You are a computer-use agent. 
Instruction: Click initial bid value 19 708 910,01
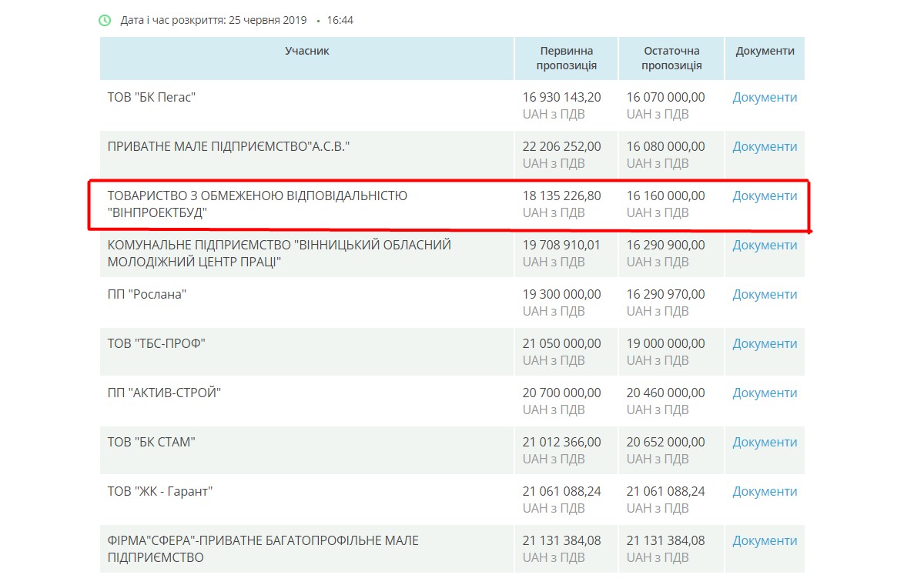562,246
